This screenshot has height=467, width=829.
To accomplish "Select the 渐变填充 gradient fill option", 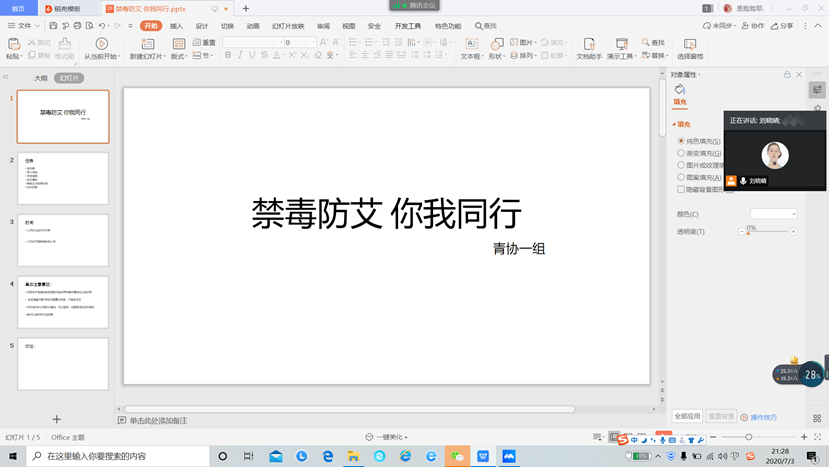I will pyautogui.click(x=681, y=153).
